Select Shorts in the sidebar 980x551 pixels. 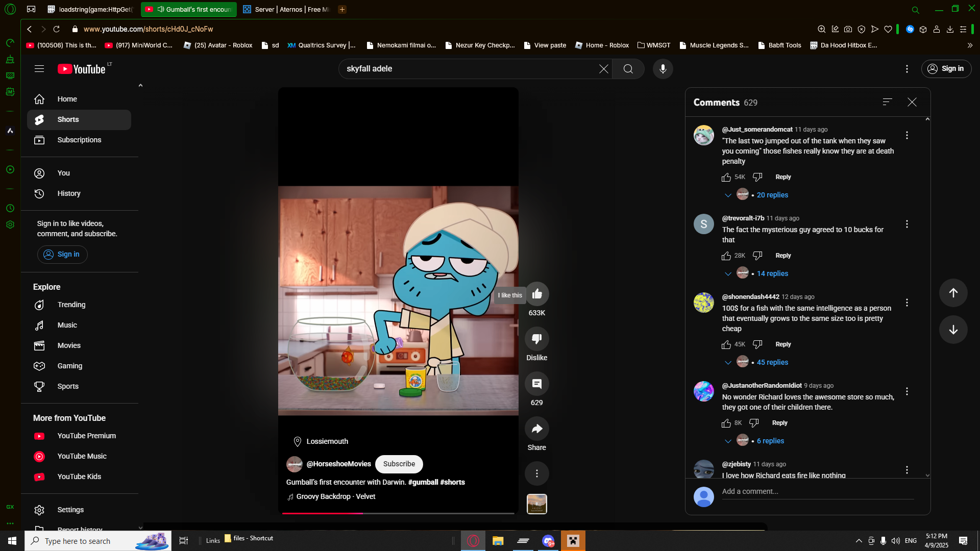click(x=79, y=119)
